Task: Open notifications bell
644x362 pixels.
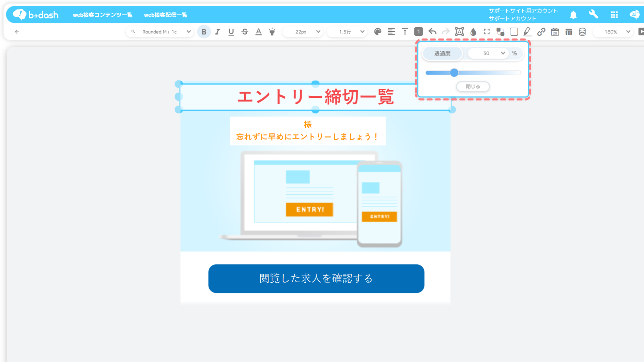Action: coord(573,15)
